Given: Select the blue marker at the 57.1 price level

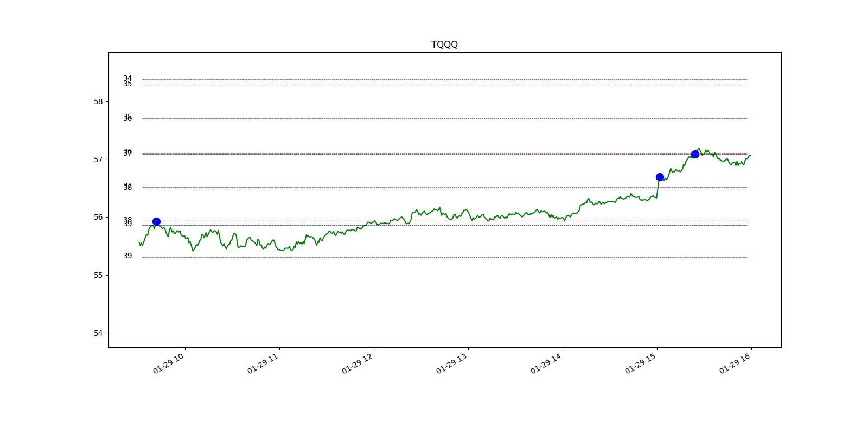Looking at the screenshot, I should pyautogui.click(x=695, y=154).
